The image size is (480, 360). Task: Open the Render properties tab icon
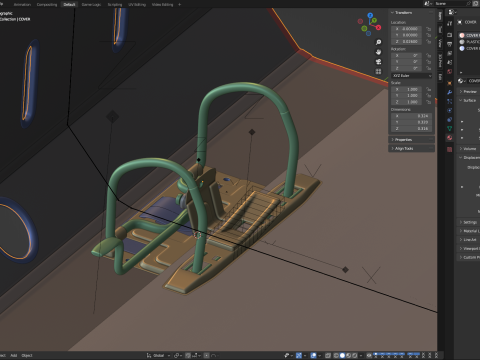(450, 35)
